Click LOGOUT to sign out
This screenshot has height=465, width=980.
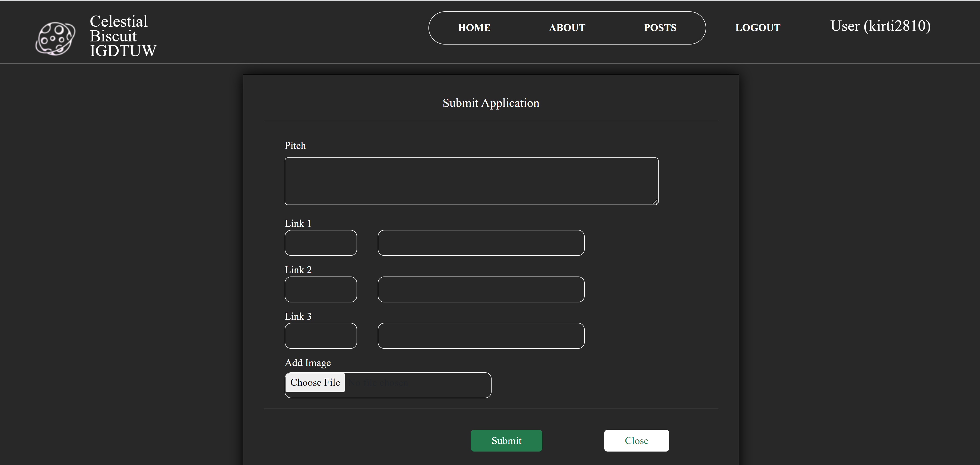pyautogui.click(x=757, y=27)
